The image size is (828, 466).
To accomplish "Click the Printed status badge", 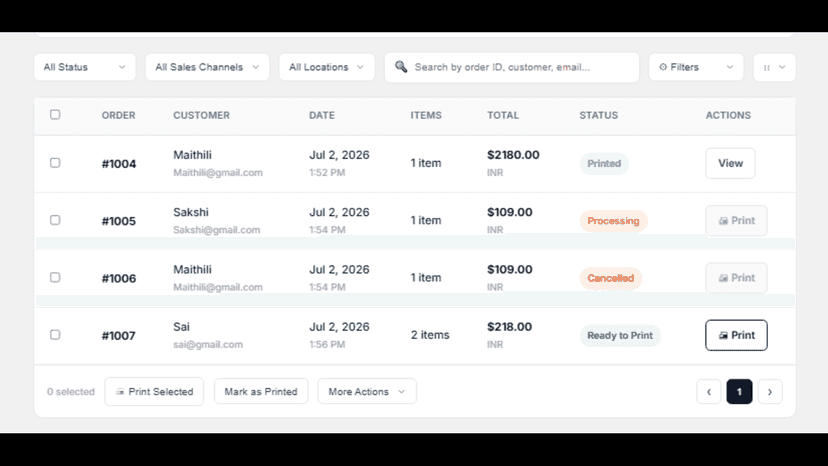I will coord(604,163).
